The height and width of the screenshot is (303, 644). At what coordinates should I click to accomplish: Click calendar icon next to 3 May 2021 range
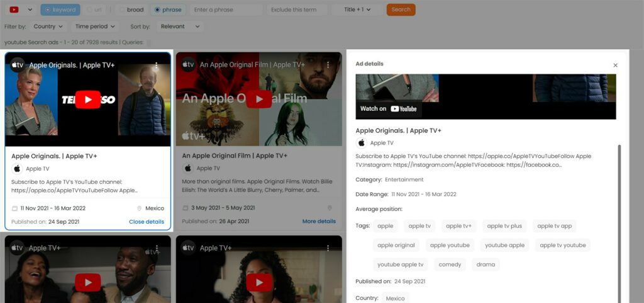(x=186, y=208)
